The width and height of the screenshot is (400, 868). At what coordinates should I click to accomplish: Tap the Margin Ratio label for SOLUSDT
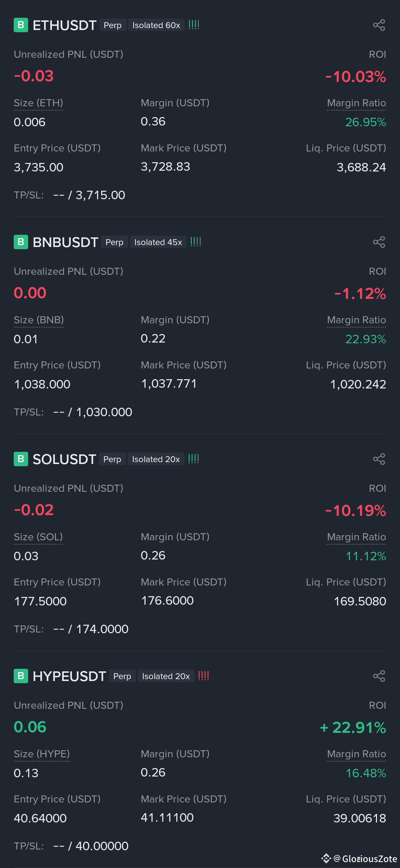(356, 537)
